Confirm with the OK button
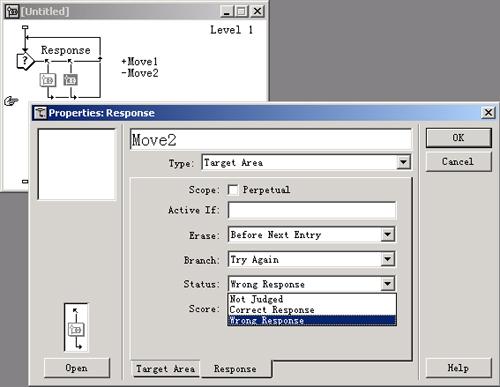Viewport: 500px width, 387px height. coord(458,138)
